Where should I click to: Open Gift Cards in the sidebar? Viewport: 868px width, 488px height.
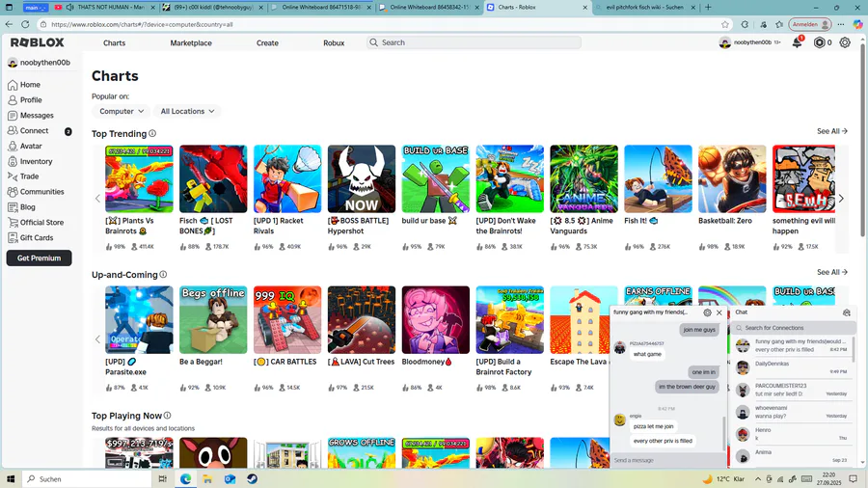click(x=37, y=238)
